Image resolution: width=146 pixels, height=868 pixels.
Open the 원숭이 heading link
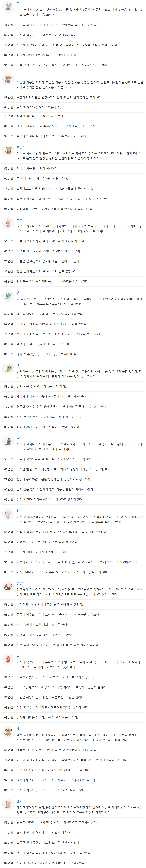(x=21, y=583)
